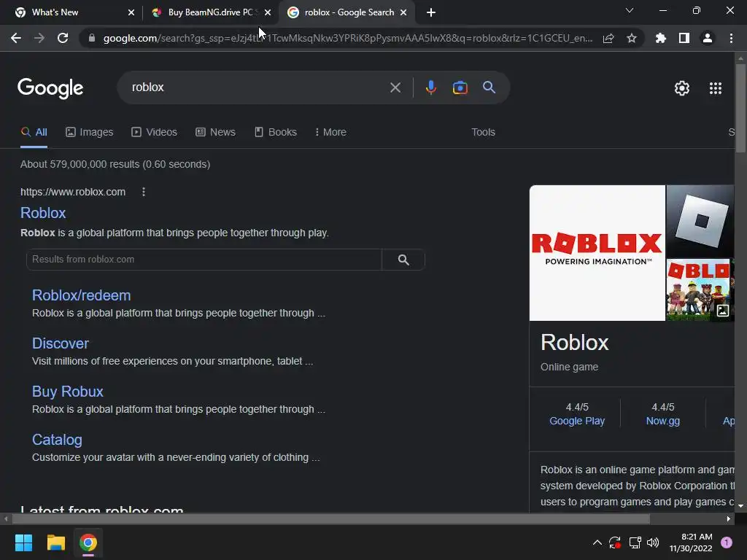Open the notification count badge
Image resolution: width=747 pixels, height=560 pixels.
[727, 542]
